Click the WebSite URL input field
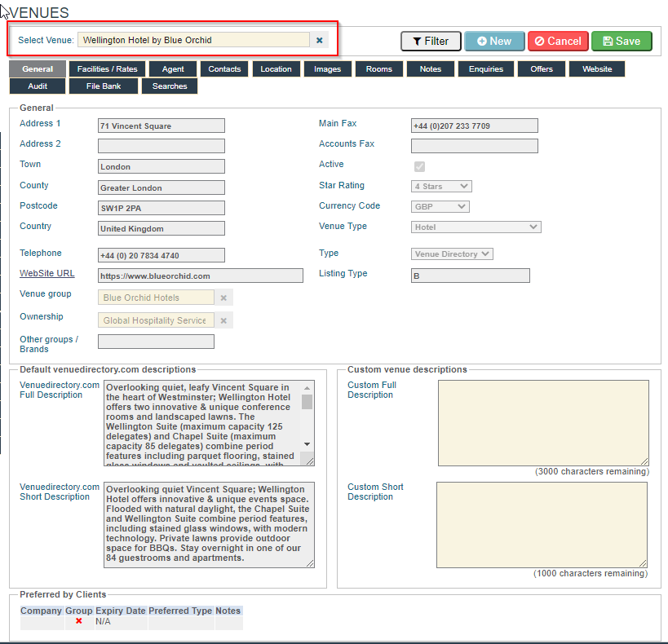This screenshot has width=668, height=644. coord(200,276)
